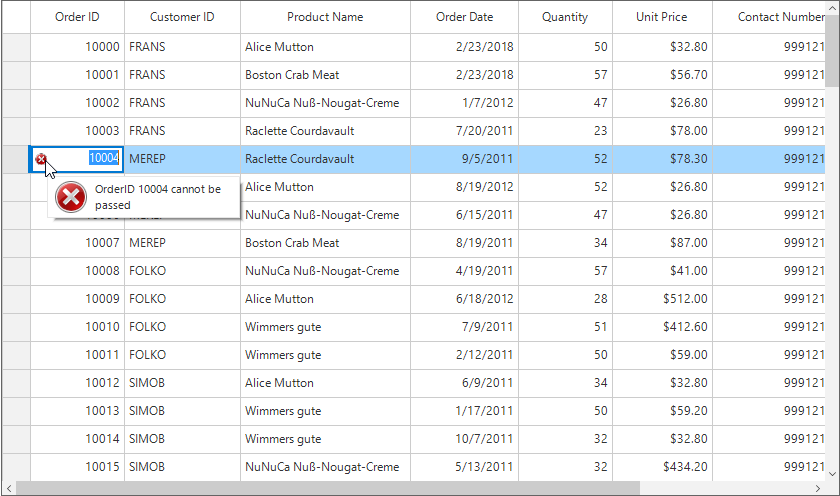This screenshot has width=840, height=496.
Task: Click unit price $59.20
Action: tap(663, 411)
